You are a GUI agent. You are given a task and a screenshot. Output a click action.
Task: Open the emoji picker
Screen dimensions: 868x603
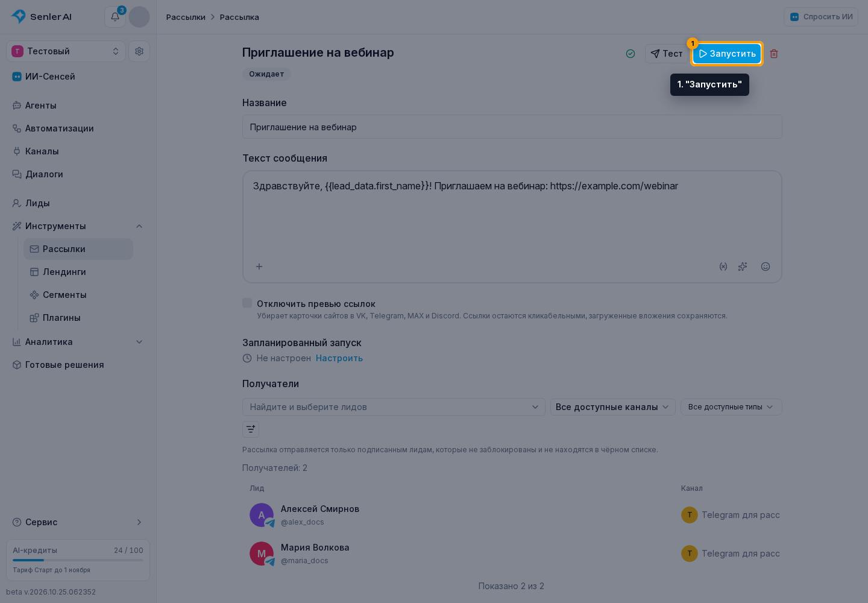[766, 267]
